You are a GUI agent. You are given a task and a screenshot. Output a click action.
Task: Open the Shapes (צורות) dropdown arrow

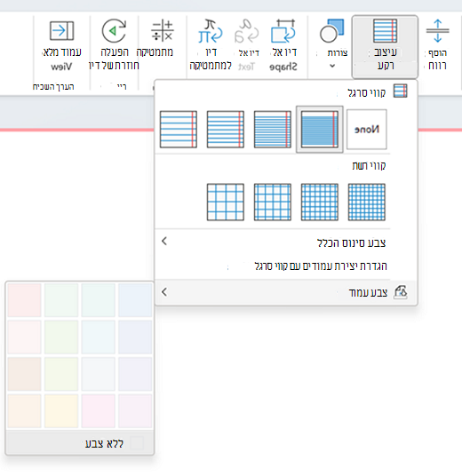[332, 66]
